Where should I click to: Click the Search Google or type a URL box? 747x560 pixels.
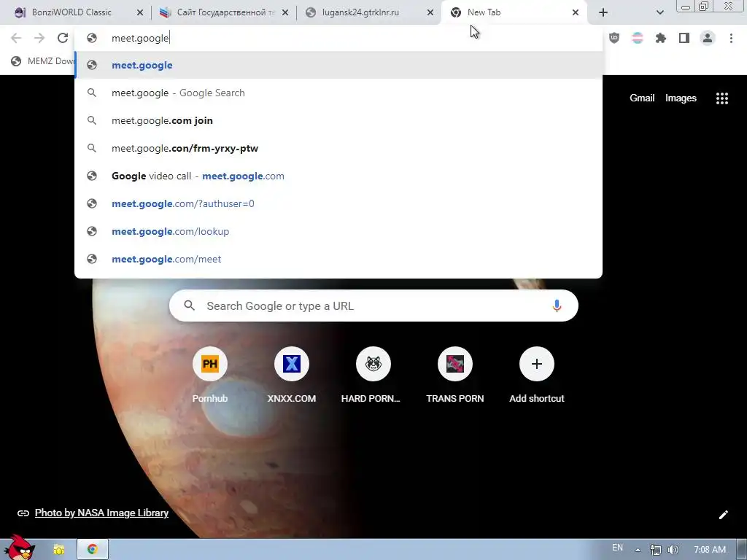pos(373,306)
